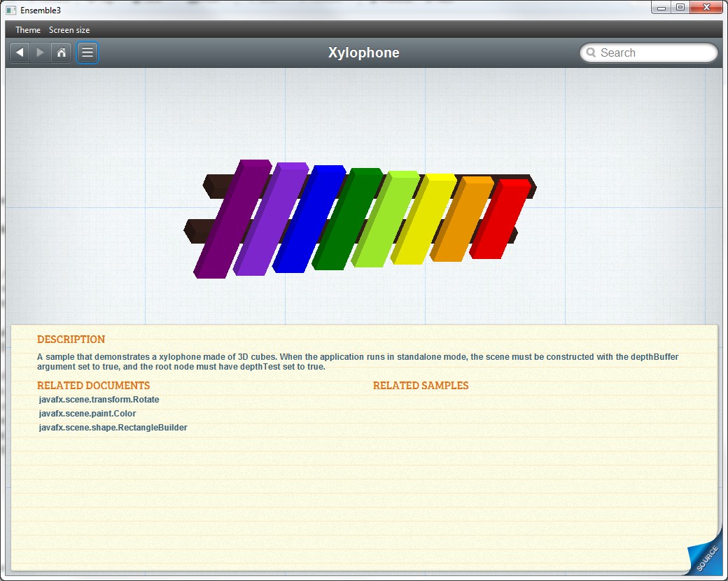Viewport: 728px width, 581px height.
Task: Click the magnifier icon in search box
Action: pyautogui.click(x=591, y=53)
